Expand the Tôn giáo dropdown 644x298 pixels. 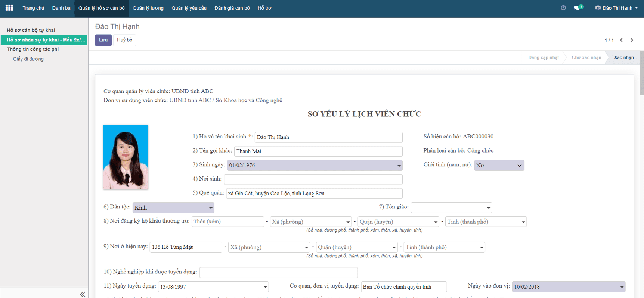click(451, 207)
